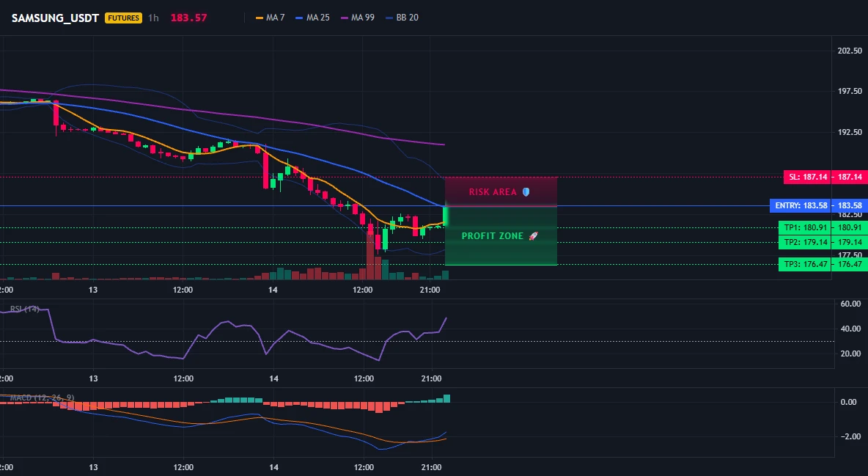Viewport: 868px width, 476px height.
Task: Click 40.00 on the RSI axis
Action: pos(850,329)
